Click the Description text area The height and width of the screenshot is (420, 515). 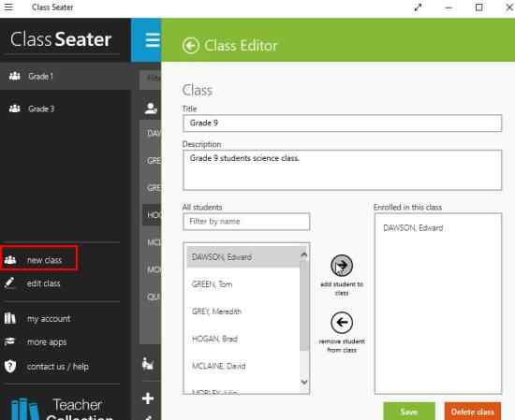coord(342,170)
